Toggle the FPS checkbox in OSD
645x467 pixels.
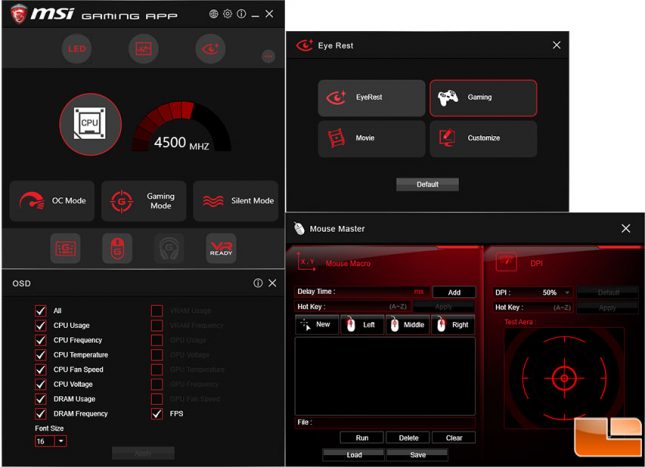[157, 414]
